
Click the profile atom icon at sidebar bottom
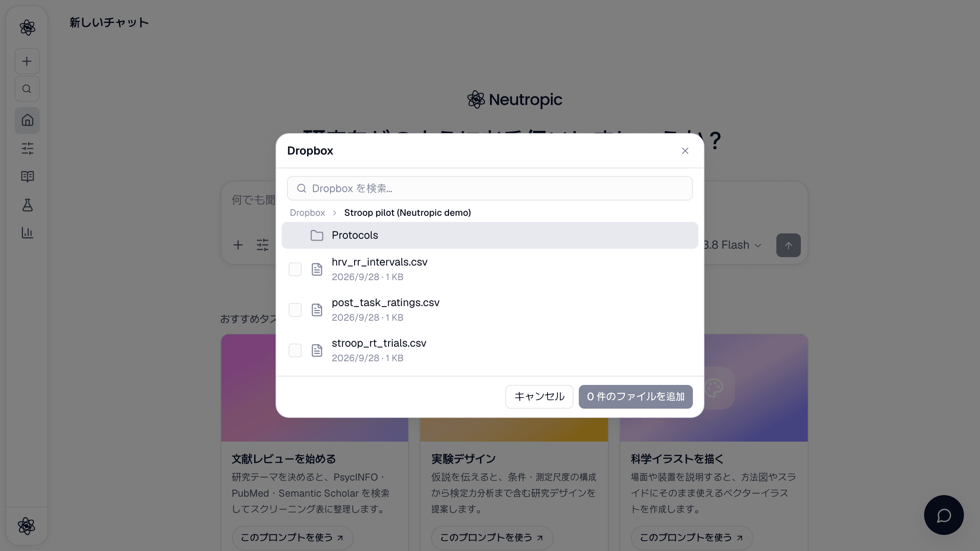(x=26, y=526)
